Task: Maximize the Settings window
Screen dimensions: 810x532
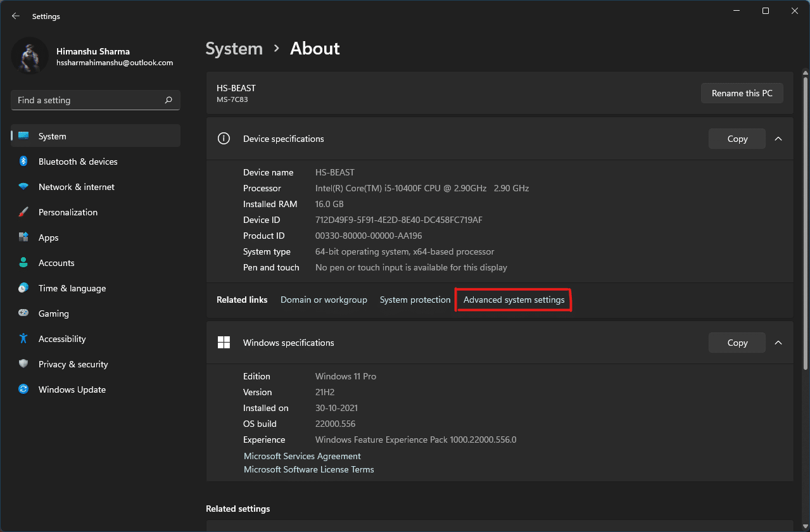Action: pyautogui.click(x=766, y=11)
